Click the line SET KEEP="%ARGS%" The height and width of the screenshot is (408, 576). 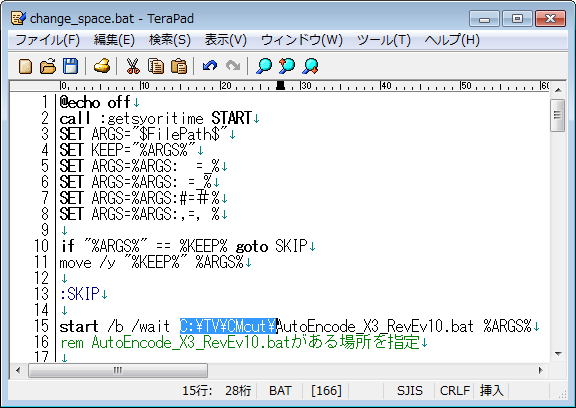click(127, 150)
